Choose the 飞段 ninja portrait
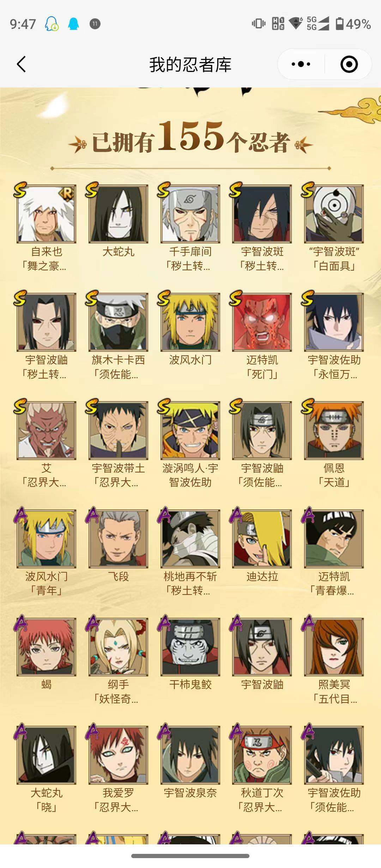The image size is (381, 868). pyautogui.click(x=118, y=539)
